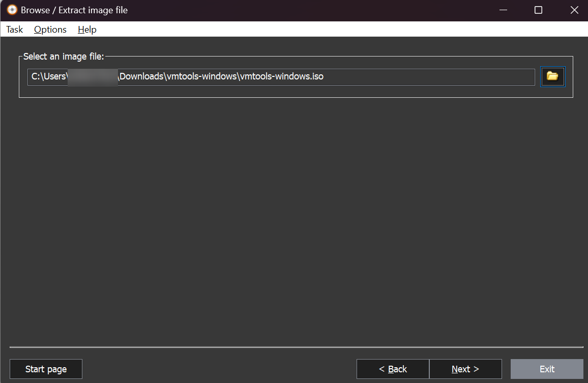Maximize the Browse / Extract image file window
Viewport: 588px width, 383px height.
pos(538,10)
